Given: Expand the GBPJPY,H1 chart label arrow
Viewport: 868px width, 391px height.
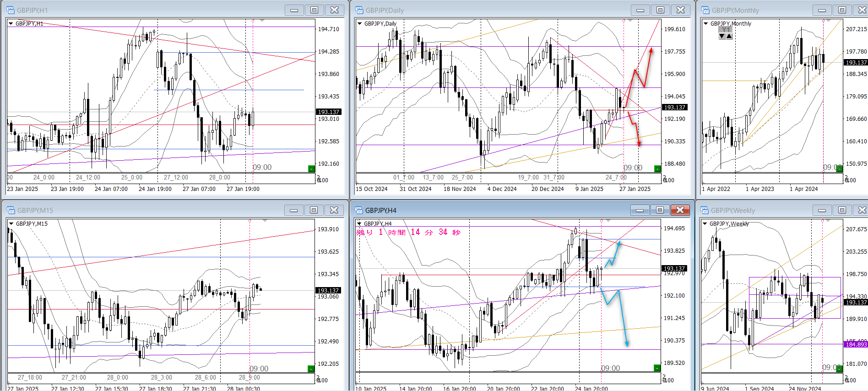Looking at the screenshot, I should (11, 23).
